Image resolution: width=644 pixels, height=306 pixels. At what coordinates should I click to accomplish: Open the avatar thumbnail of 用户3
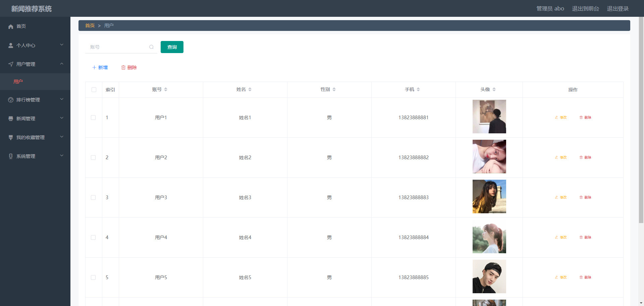pos(489,196)
